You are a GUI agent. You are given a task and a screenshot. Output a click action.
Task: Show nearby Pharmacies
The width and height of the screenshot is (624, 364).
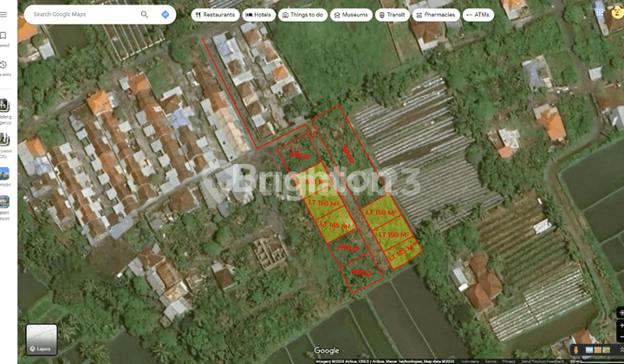click(x=435, y=15)
